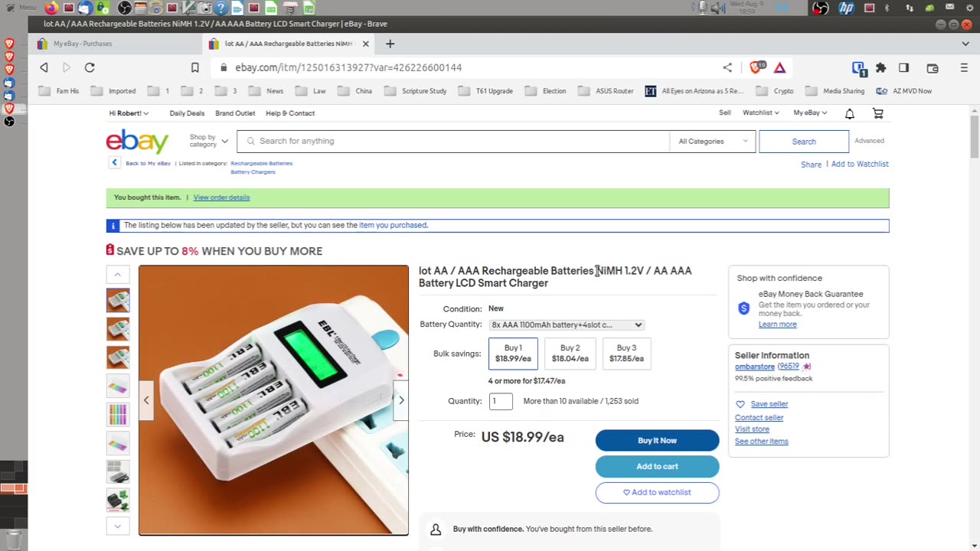Viewport: 980px width, 551px height.
Task: Open All Categories search dropdown
Action: pyautogui.click(x=712, y=142)
